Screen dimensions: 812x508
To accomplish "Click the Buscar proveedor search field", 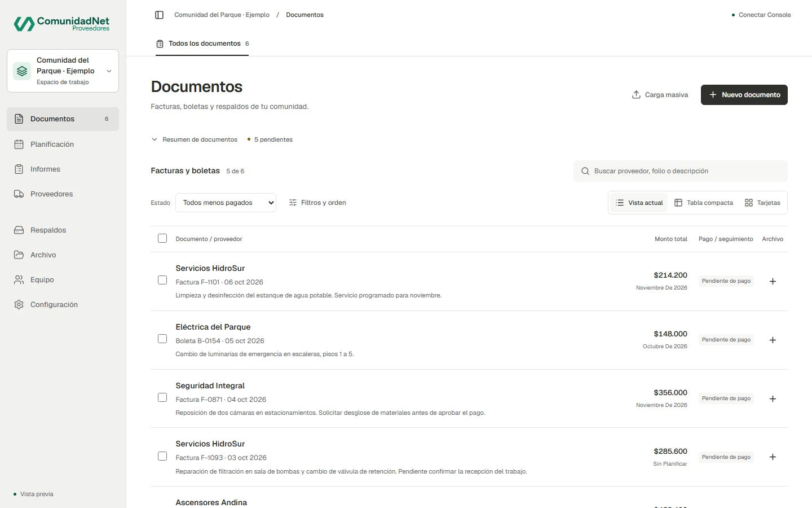I will 681,171.
